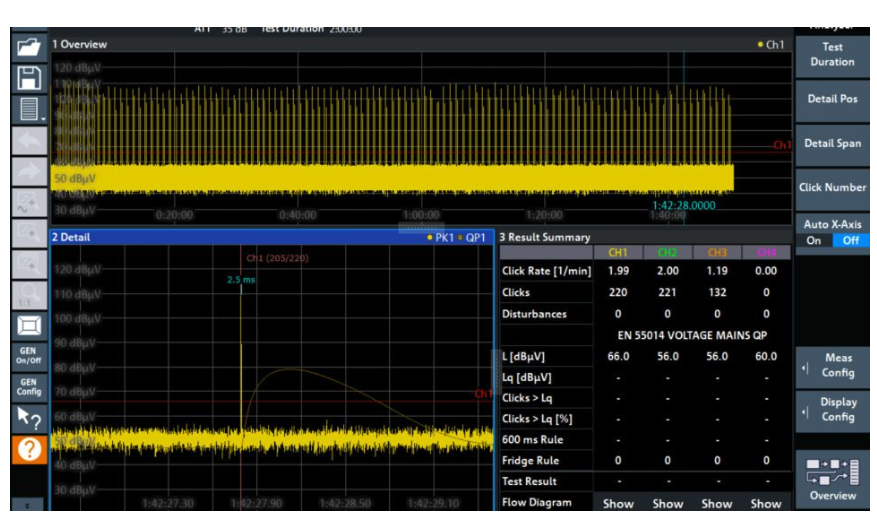Click the CH3 clicks value 132
The image size is (877, 522).
coord(716,293)
